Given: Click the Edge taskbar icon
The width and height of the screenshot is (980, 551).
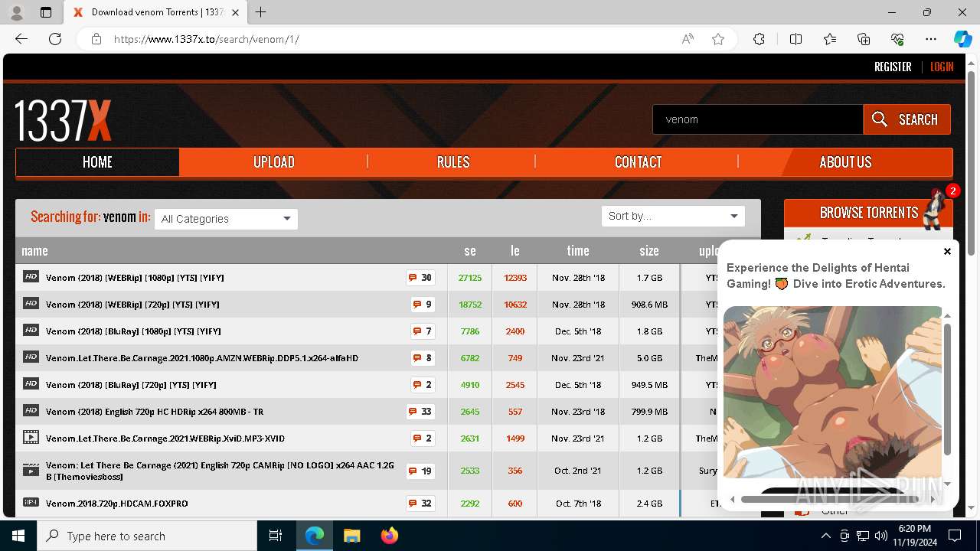Looking at the screenshot, I should pyautogui.click(x=315, y=536).
